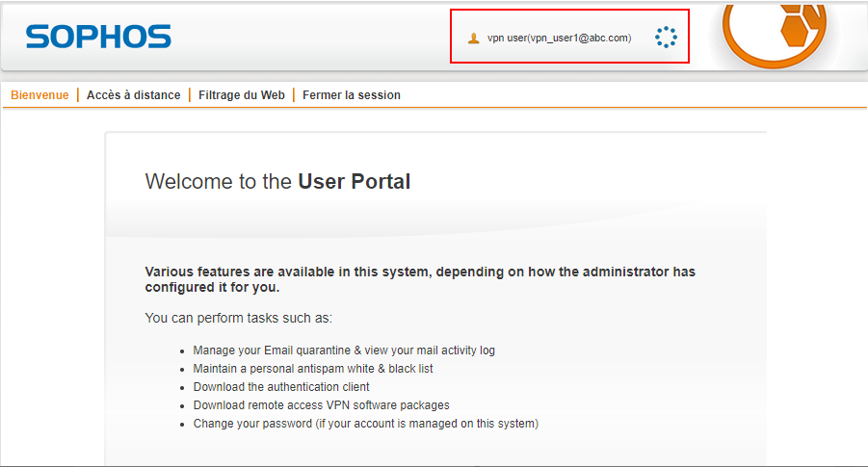Click the blue dotted loading spinner icon

666,38
